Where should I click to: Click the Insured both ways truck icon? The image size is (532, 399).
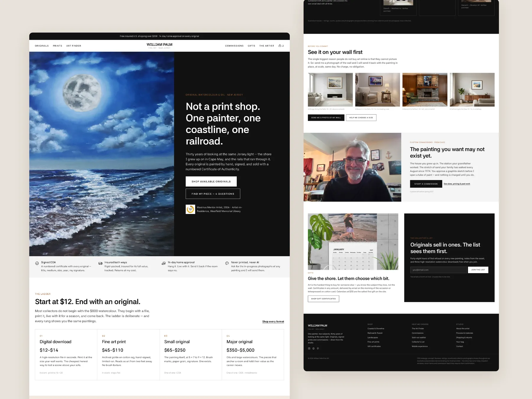(x=100, y=263)
